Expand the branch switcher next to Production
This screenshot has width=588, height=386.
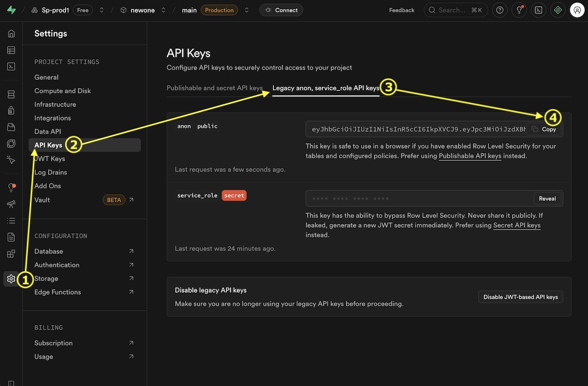click(246, 10)
